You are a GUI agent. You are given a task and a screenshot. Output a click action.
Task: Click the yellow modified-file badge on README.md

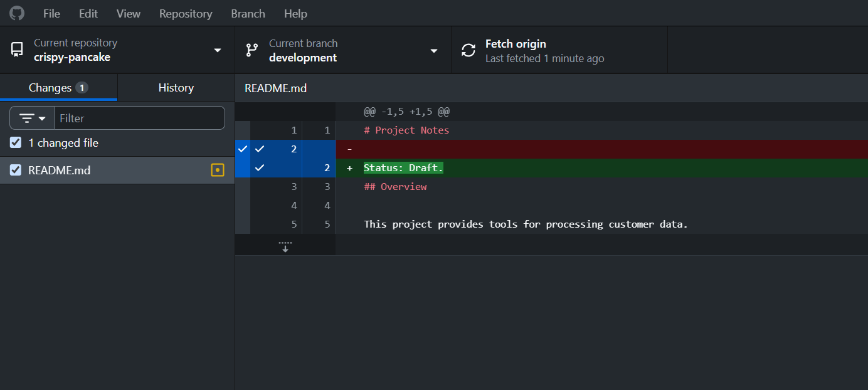(218, 170)
